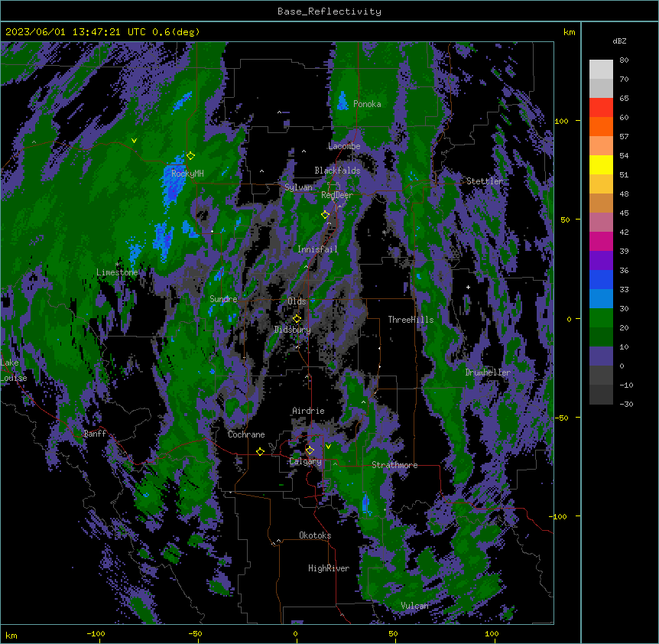The width and height of the screenshot is (659, 644).
Task: Click the Stettler city label
Action: pyautogui.click(x=485, y=181)
